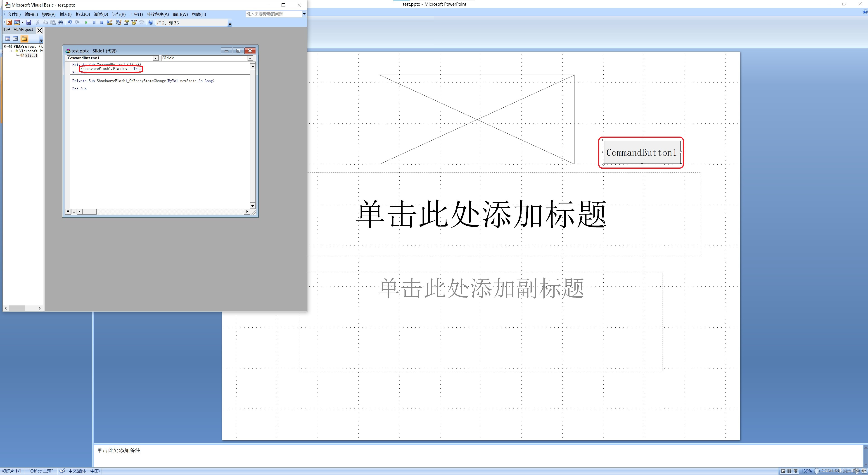
Task: Click the View Microsoft PowerPoint icon
Action: pos(9,23)
